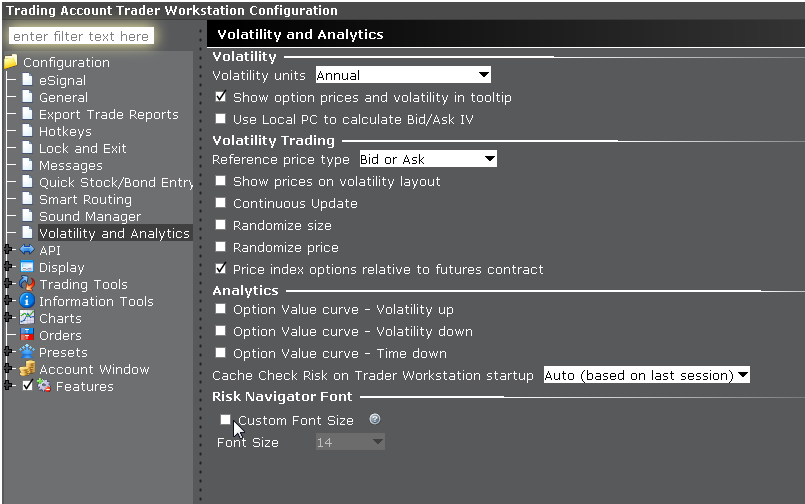The width and height of the screenshot is (805, 504).
Task: Check Option Value curve - Volatility up
Action: [x=221, y=309]
